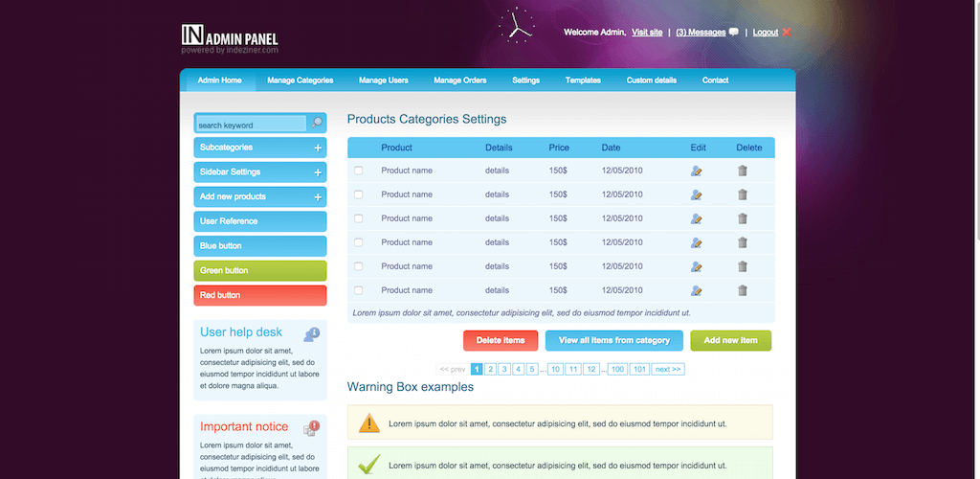980x479 pixels.
Task: Click delete trash icon in the third row
Action: pyautogui.click(x=743, y=218)
